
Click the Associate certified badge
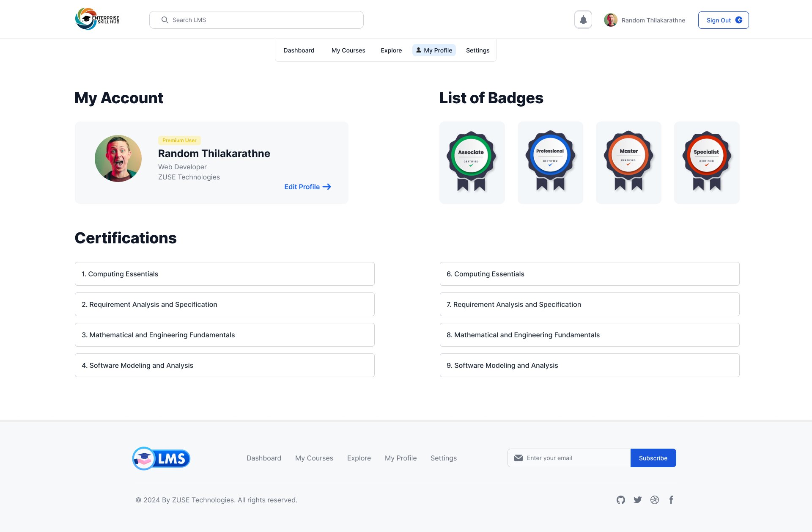coord(472,163)
